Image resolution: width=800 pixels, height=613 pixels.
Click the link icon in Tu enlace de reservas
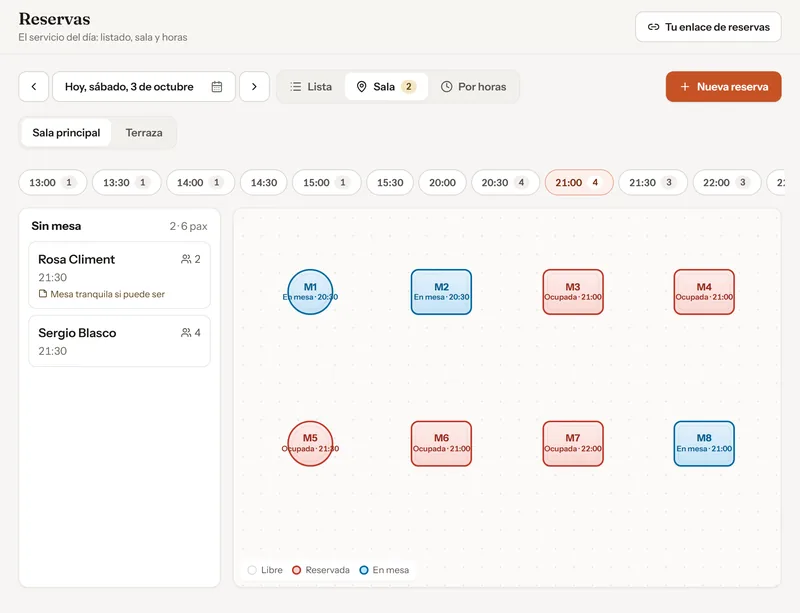653,27
